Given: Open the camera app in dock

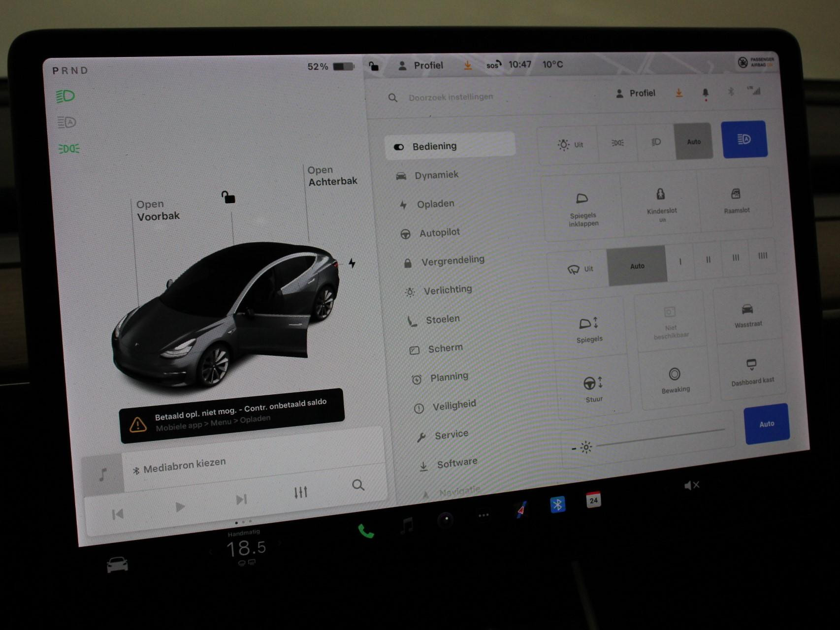Looking at the screenshot, I should tap(446, 520).
